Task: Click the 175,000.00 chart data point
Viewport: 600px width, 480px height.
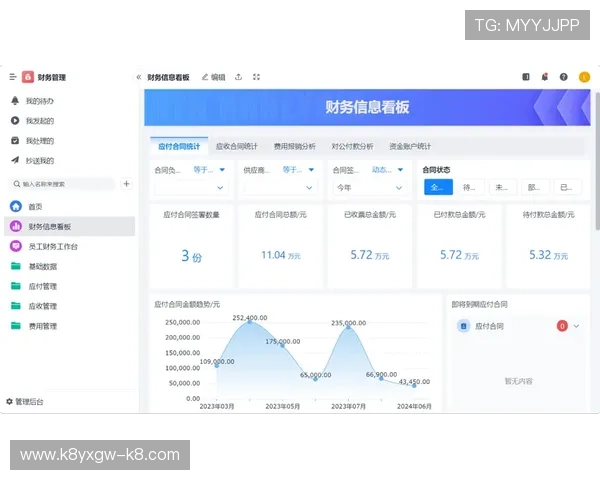Action: 282,345
